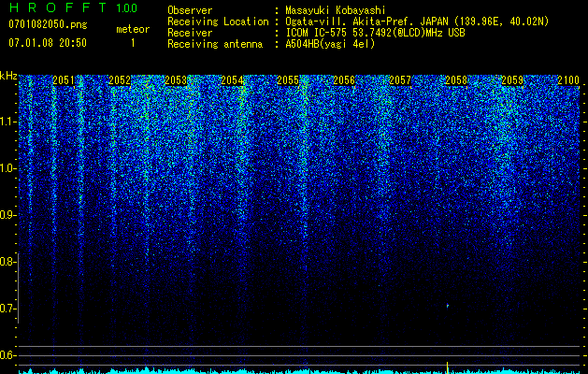This screenshot has width=588, height=374.
Task: Click the 0.9 kHz axis label
Action: click(7, 215)
